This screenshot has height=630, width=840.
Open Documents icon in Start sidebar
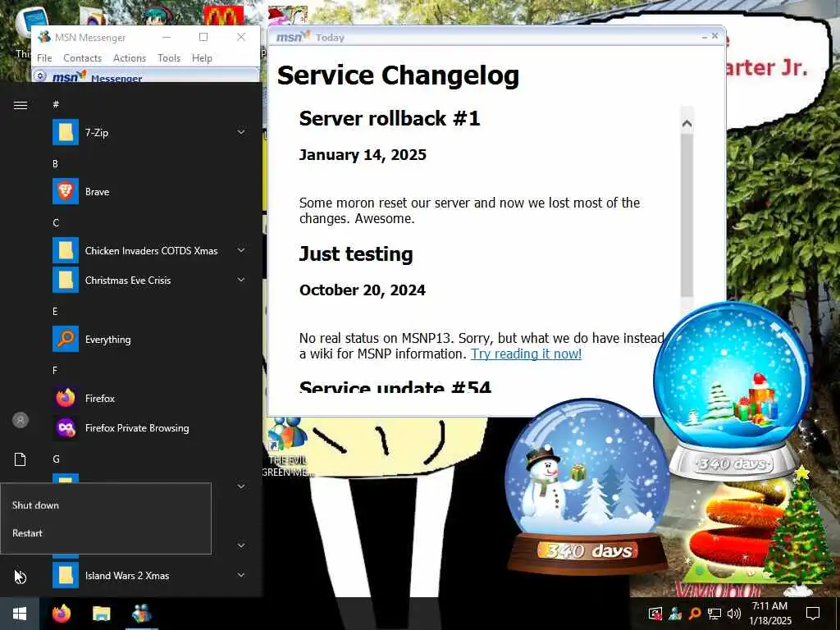click(x=21, y=459)
